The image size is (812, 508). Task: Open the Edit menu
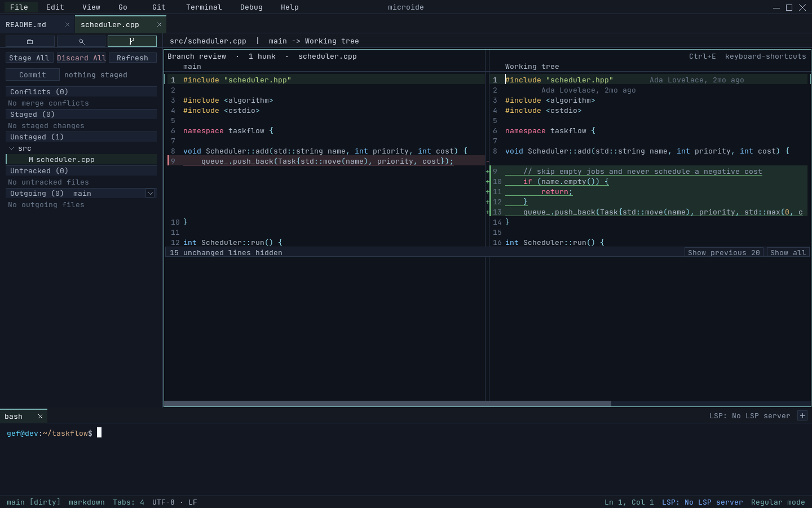pos(55,7)
